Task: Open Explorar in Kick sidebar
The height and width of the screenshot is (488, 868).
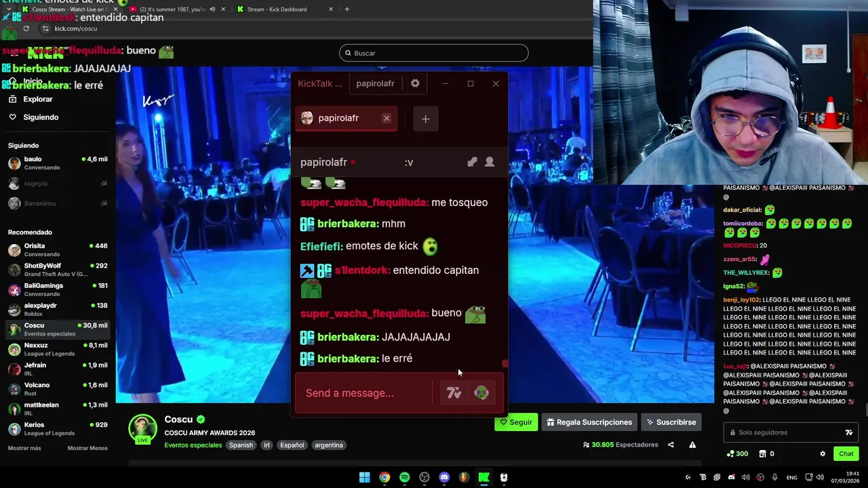Action: point(37,99)
